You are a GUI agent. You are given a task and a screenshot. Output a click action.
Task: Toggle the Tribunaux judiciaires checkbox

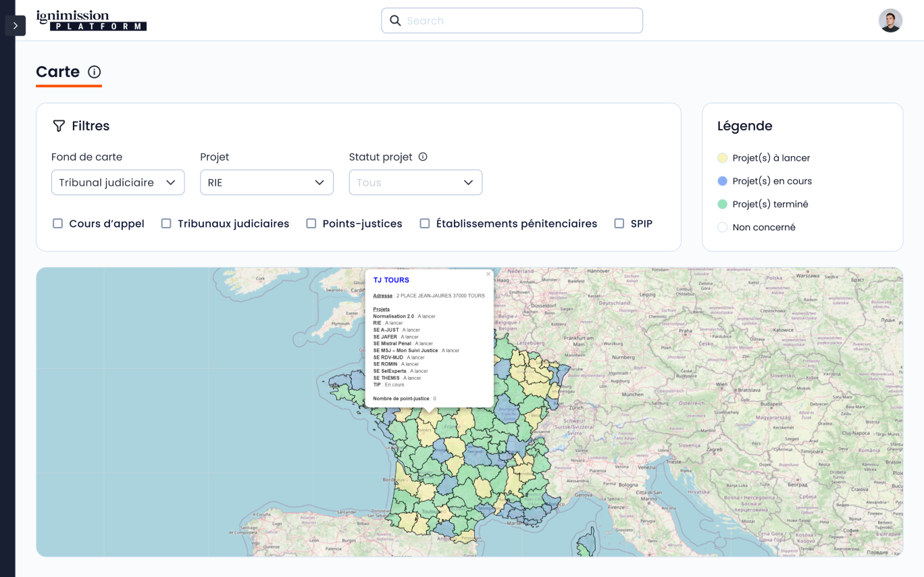[x=166, y=224]
